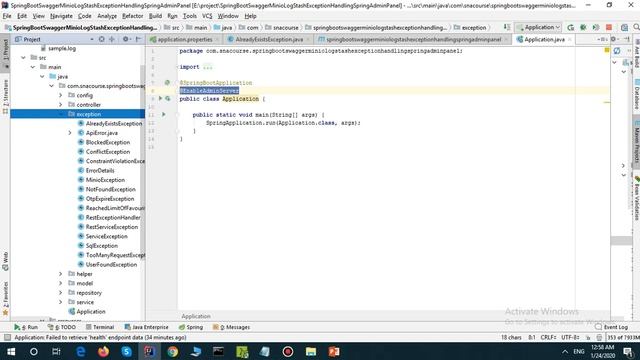Click the red Stop button

point(609,27)
